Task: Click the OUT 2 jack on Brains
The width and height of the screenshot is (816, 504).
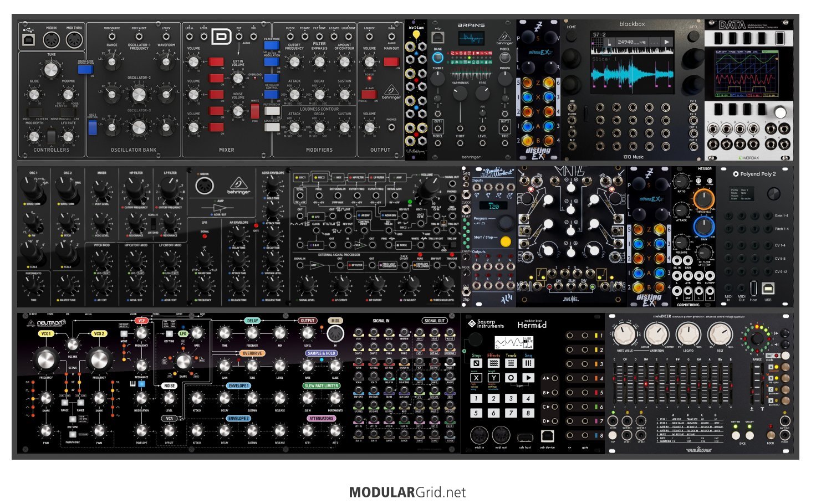Action: 504,128
